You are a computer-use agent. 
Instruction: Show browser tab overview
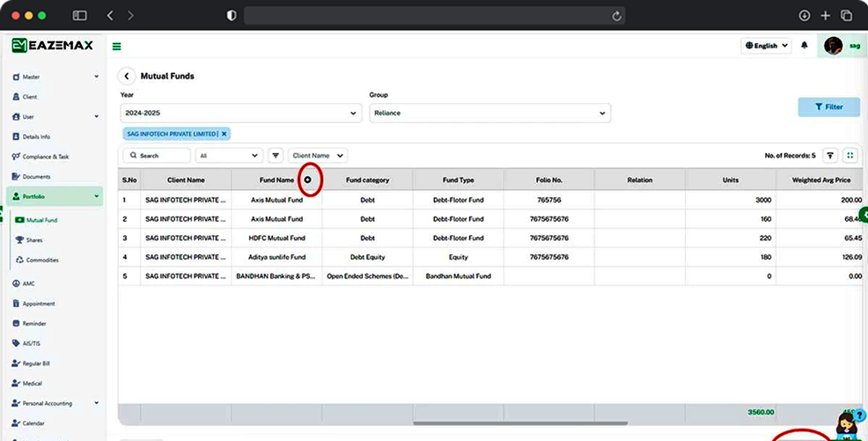tap(846, 16)
